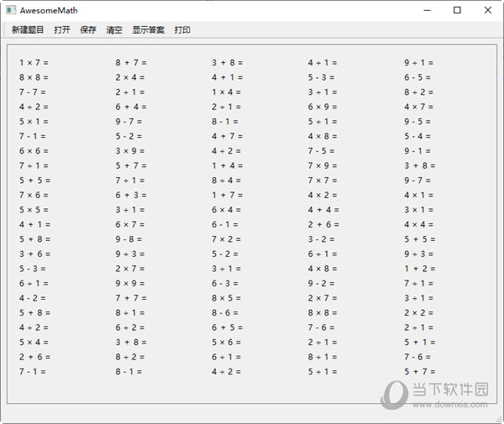Select the problem "9 - 8 ="
Image resolution: width=504 pixels, height=424 pixels.
pyautogui.click(x=129, y=239)
